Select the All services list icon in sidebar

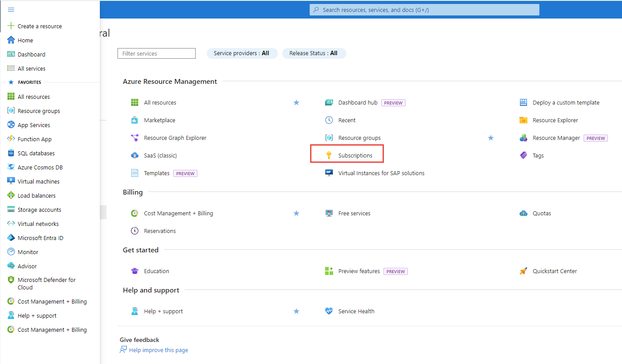coord(11,68)
